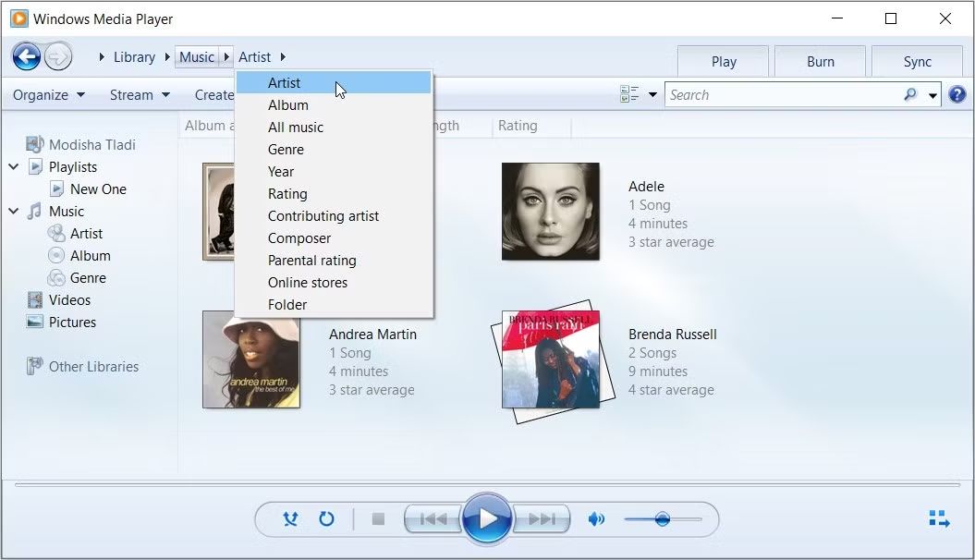This screenshot has height=560, width=975.
Task: Open the Play tab
Action: click(x=724, y=62)
